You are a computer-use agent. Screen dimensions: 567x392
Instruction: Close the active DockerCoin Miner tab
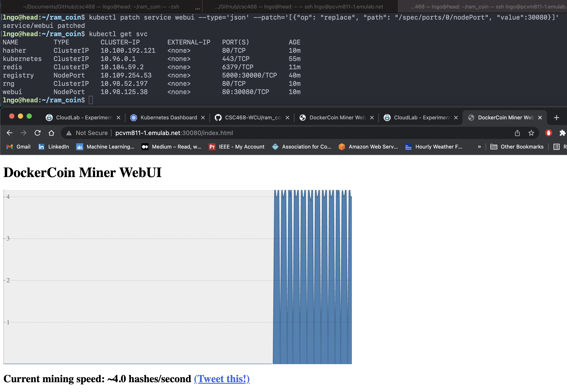tap(540, 118)
